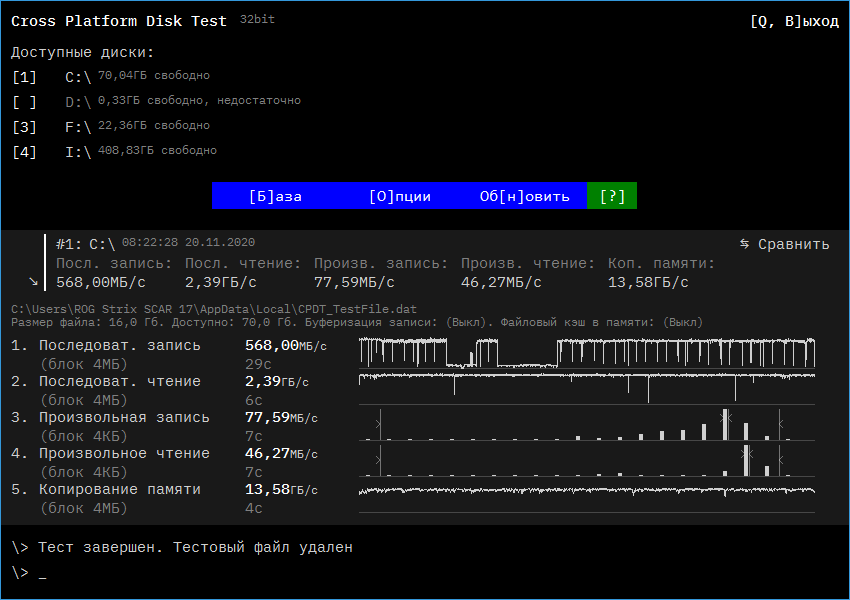The height and width of the screenshot is (600, 850).
Task: Click the Коп. памяти: column label
Action: pos(661,263)
